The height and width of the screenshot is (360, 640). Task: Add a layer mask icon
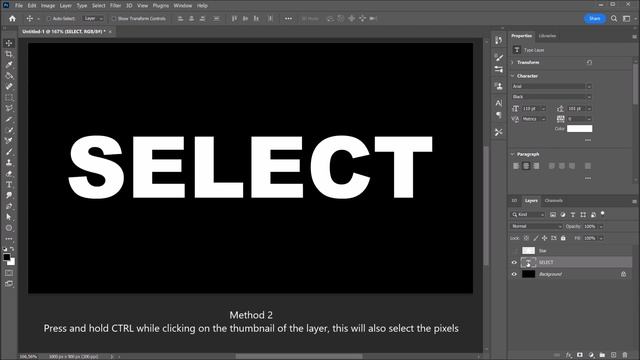click(580, 355)
